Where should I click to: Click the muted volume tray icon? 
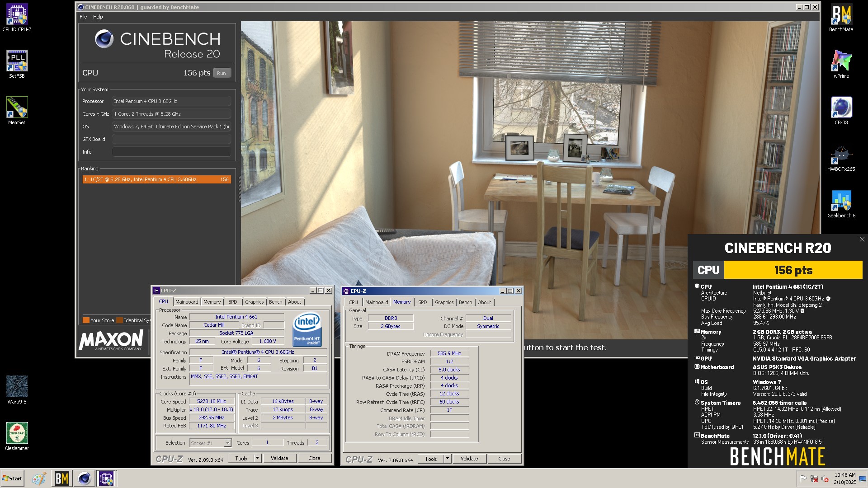pyautogui.click(x=825, y=479)
